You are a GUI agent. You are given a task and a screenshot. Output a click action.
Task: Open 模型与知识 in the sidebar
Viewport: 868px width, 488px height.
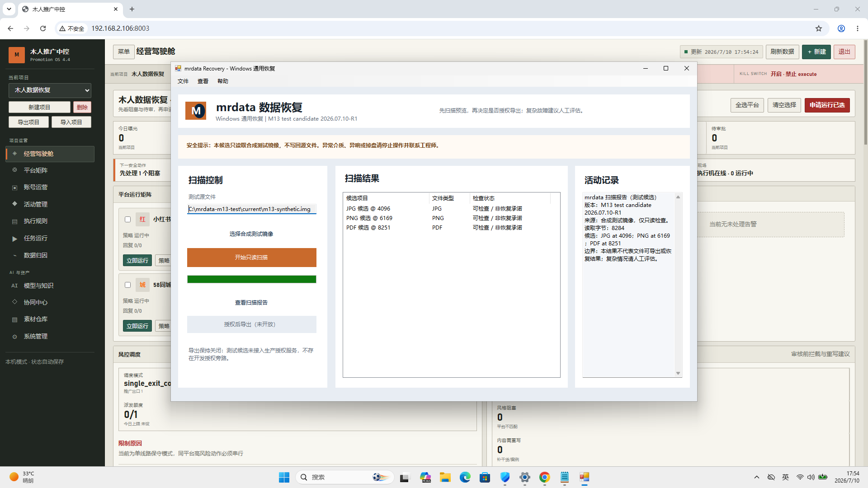pos(50,286)
